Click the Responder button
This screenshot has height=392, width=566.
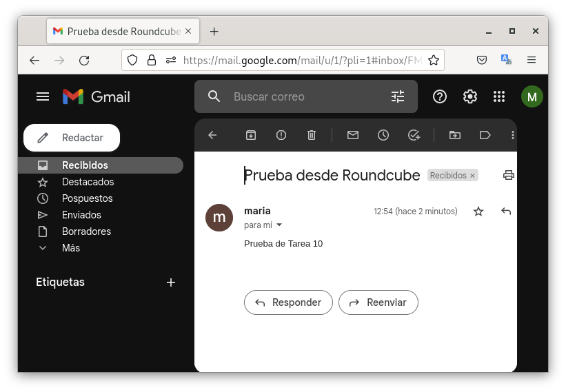point(288,302)
